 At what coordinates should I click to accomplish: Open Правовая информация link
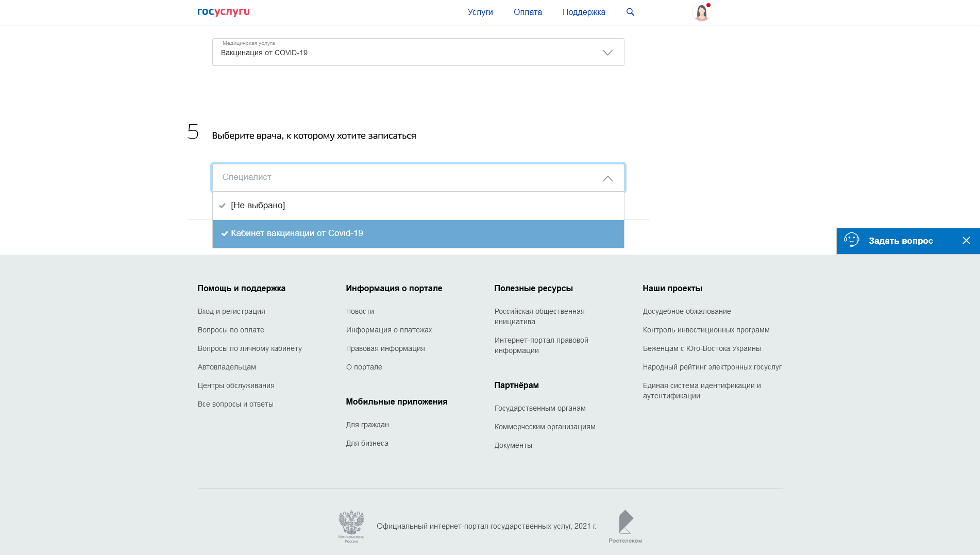tap(385, 348)
